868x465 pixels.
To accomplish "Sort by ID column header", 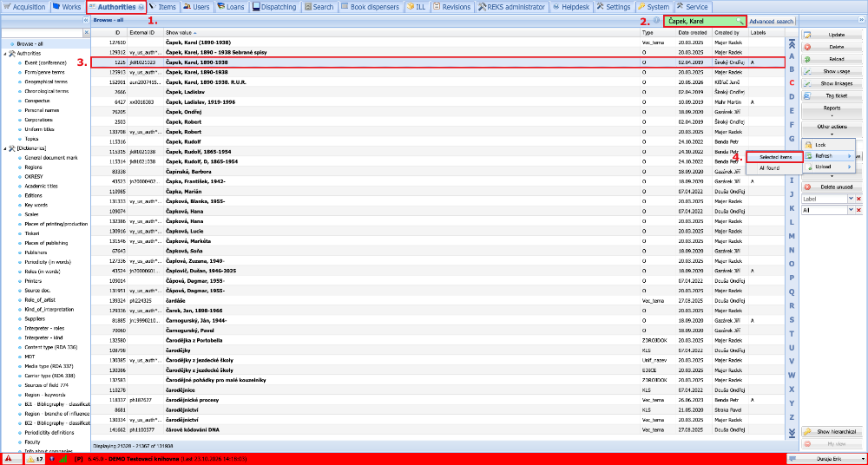I will [109, 33].
